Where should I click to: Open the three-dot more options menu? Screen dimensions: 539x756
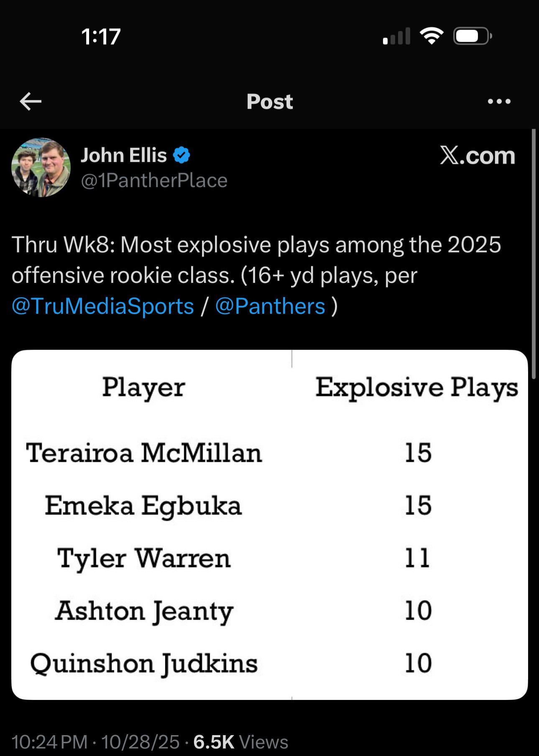(499, 102)
